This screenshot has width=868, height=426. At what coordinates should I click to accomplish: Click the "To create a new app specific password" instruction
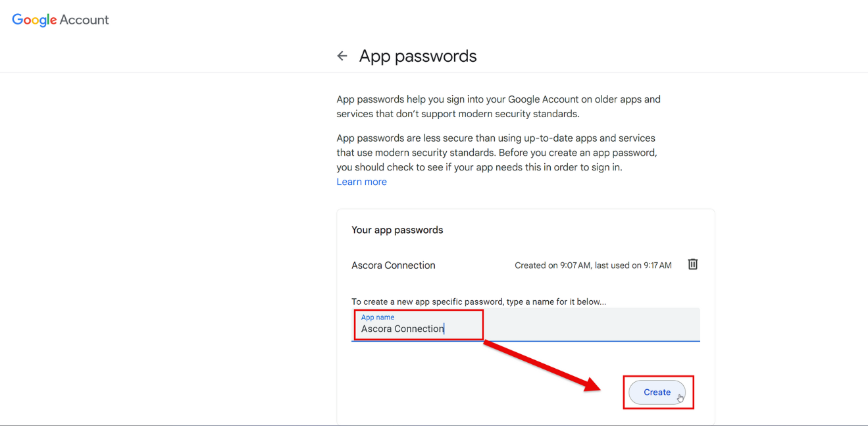tap(478, 302)
